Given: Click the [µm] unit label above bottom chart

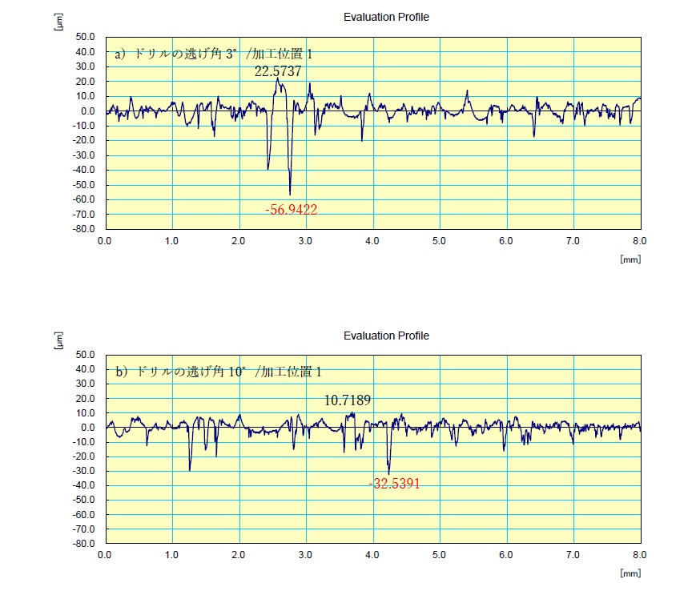Looking at the screenshot, I should [x=58, y=342].
